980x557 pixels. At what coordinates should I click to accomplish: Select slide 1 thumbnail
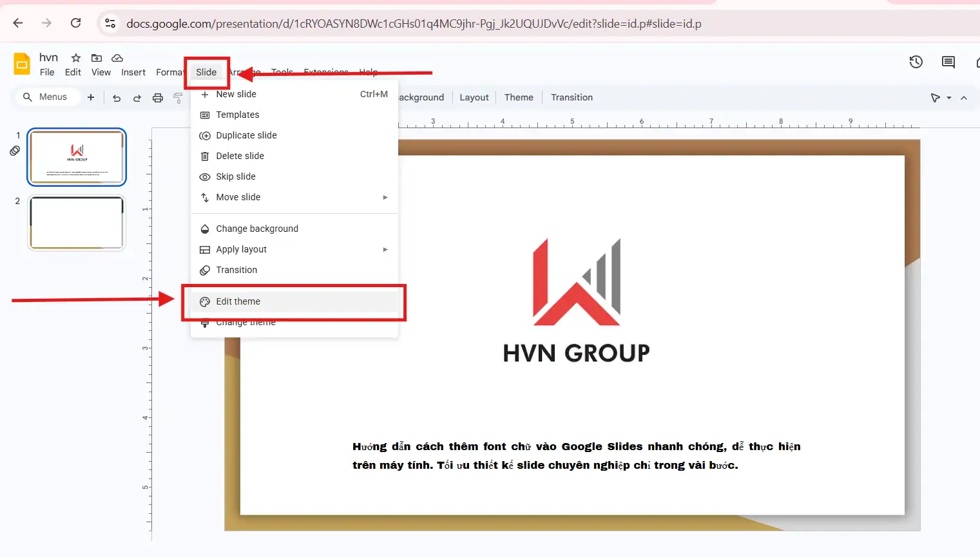pos(77,157)
